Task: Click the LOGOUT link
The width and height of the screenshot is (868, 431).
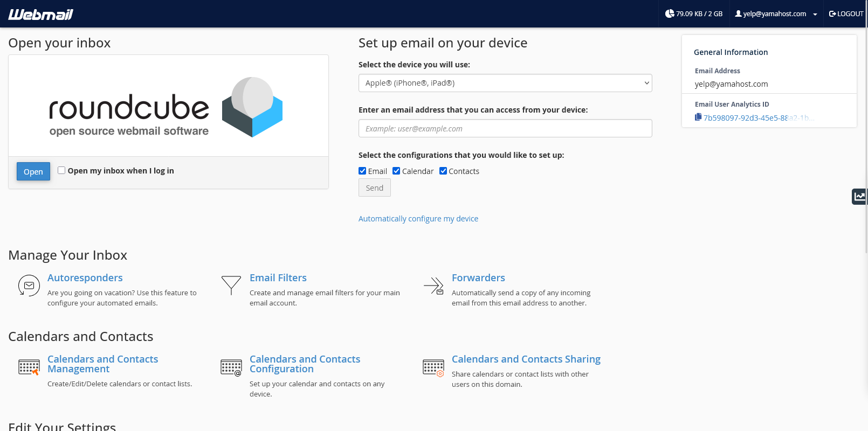Action: point(846,13)
